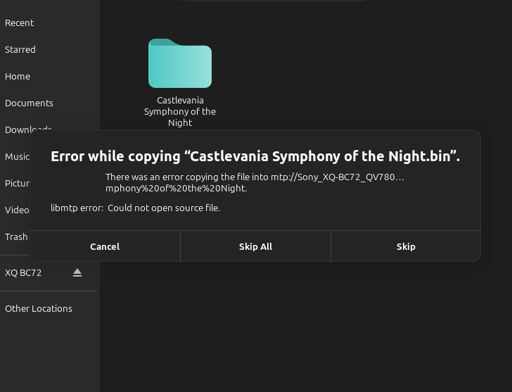Viewport: 512px width, 392px height.
Task: Skip the failed file
Action: point(406,246)
